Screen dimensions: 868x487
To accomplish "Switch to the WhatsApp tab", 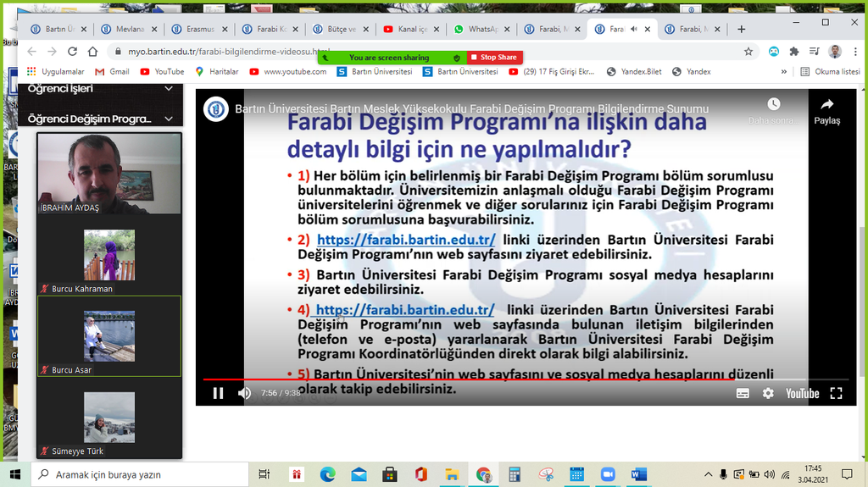I will point(483,29).
